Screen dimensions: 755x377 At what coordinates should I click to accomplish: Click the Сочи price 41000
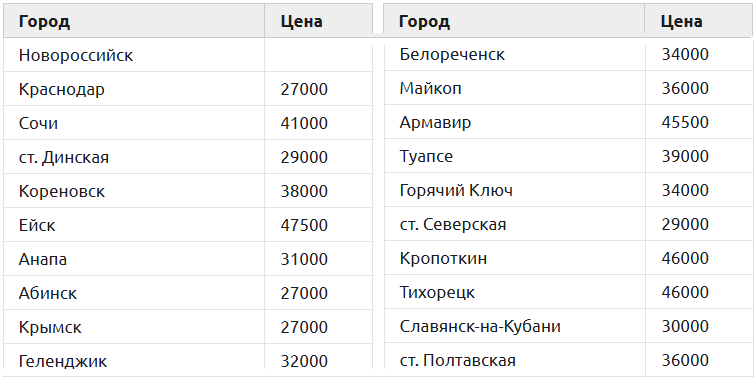(x=304, y=123)
